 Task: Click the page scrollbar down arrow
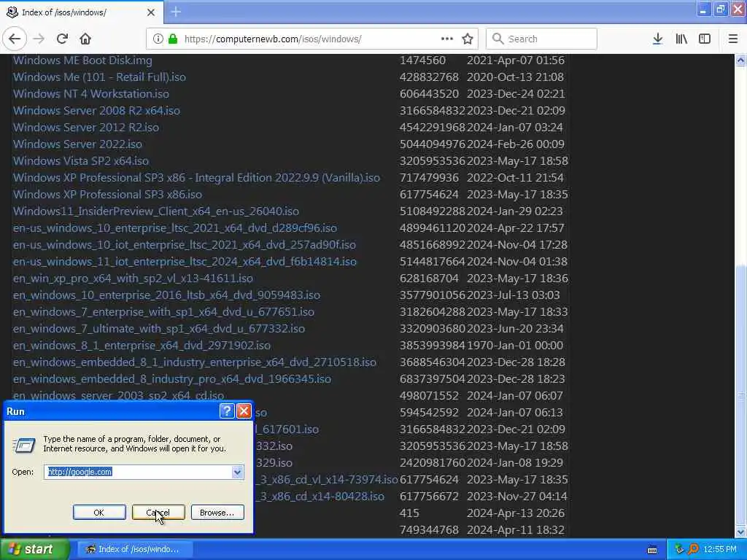point(740,532)
